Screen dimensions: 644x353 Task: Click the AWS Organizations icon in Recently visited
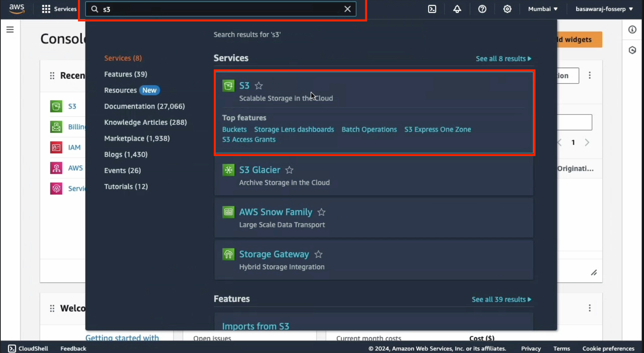[x=56, y=168]
